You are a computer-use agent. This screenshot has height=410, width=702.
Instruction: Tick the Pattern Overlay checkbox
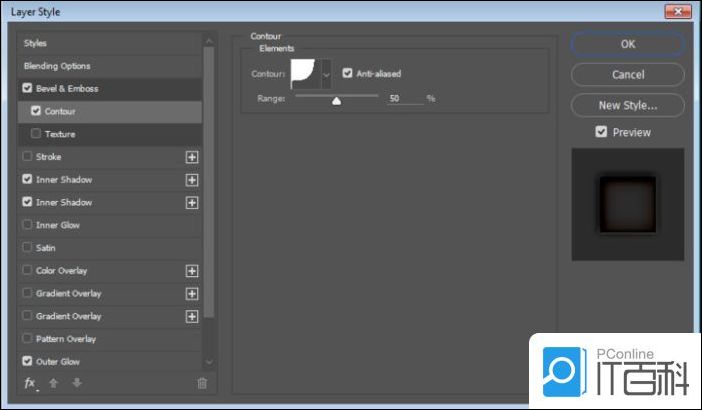27,338
